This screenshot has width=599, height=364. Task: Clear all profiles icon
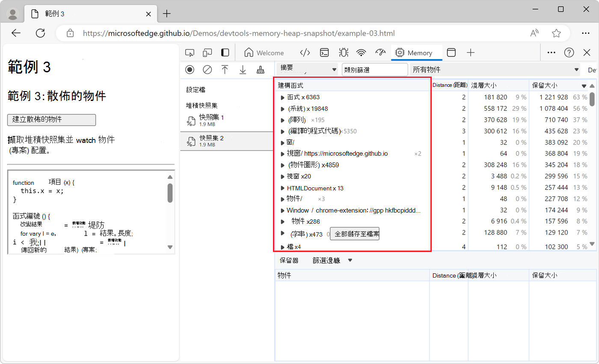[x=208, y=70]
